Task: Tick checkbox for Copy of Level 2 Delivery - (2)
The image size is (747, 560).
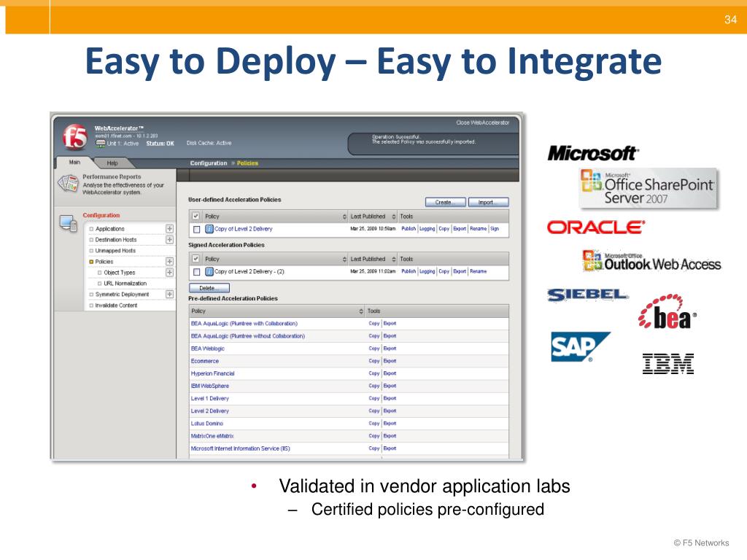Action: click(x=196, y=272)
